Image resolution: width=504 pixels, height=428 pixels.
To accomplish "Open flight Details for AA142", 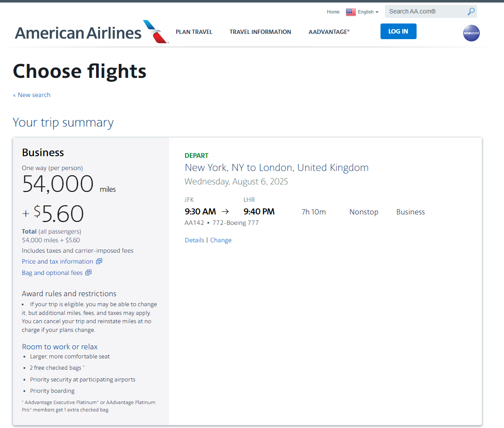I will point(194,240).
